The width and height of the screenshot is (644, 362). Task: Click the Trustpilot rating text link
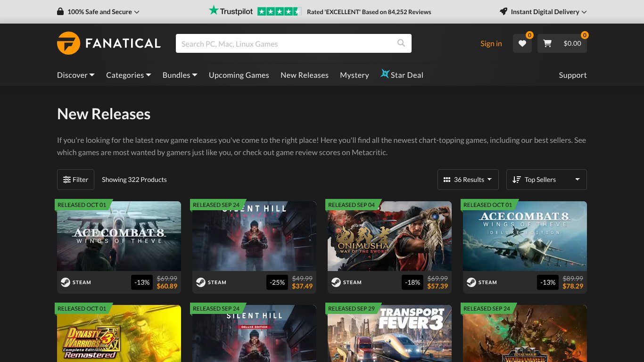369,12
